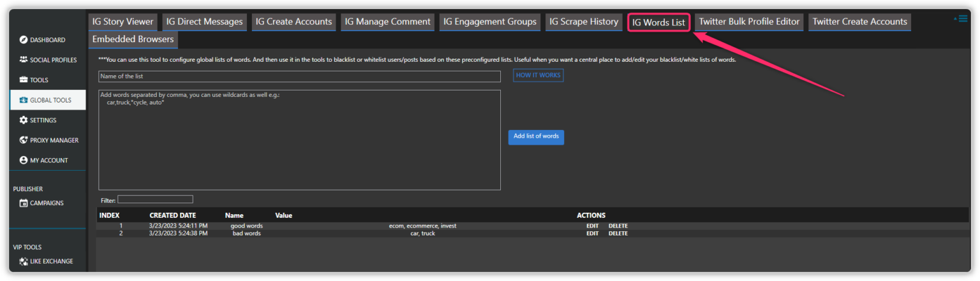
Task: Go to the Embedded Browsers tab
Action: click(x=133, y=40)
